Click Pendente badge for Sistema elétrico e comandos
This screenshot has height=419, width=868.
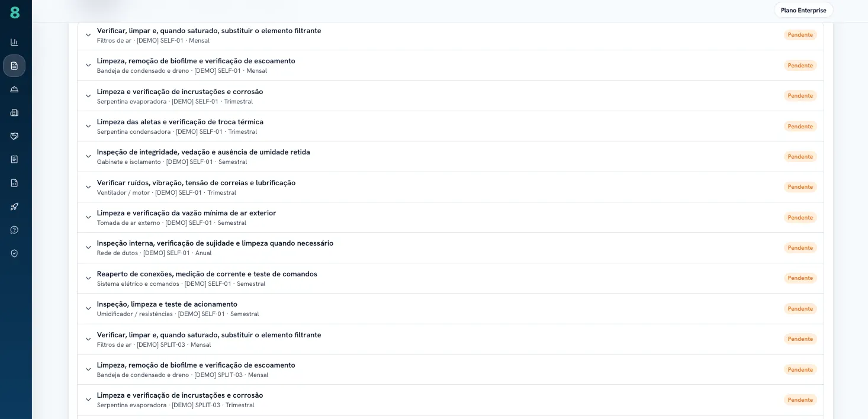[x=800, y=278]
